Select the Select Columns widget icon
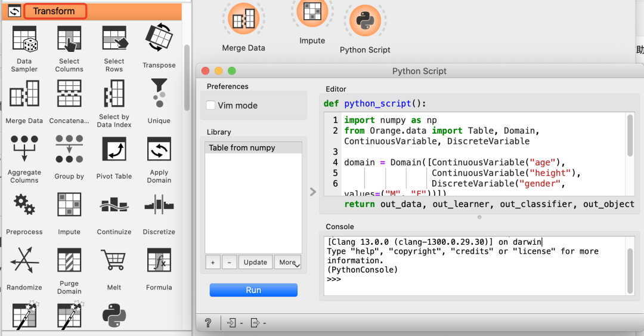The width and height of the screenshot is (644, 336). click(69, 39)
